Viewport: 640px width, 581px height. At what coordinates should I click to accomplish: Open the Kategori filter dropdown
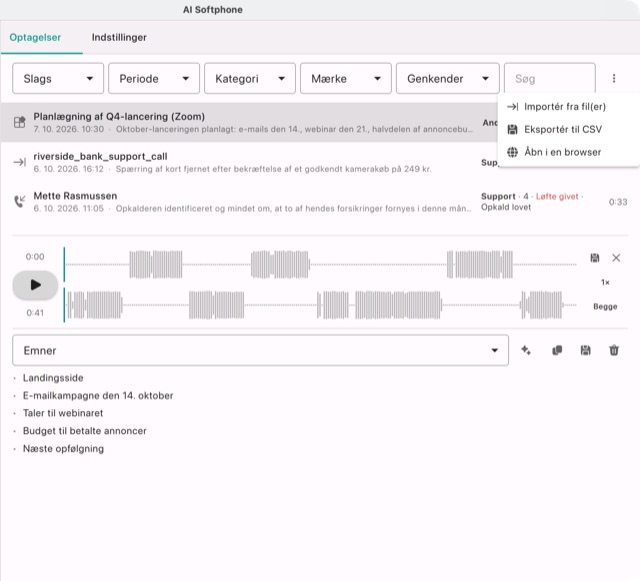coord(250,78)
